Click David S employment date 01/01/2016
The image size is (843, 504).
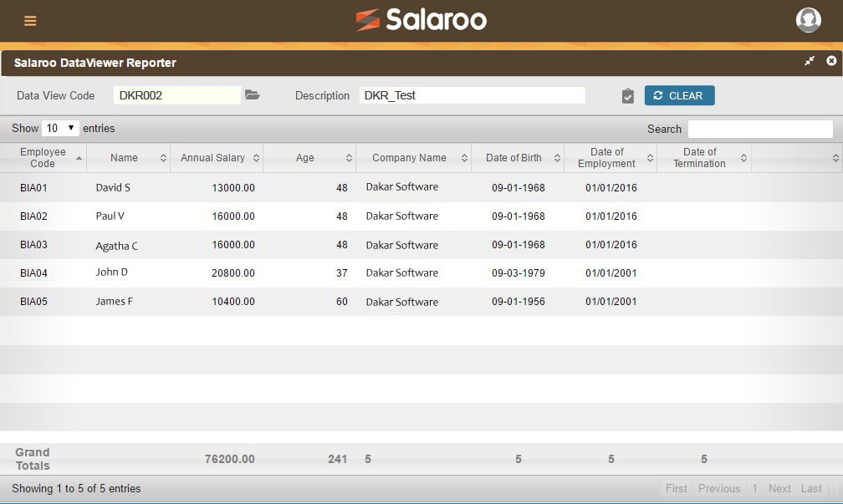(x=611, y=187)
